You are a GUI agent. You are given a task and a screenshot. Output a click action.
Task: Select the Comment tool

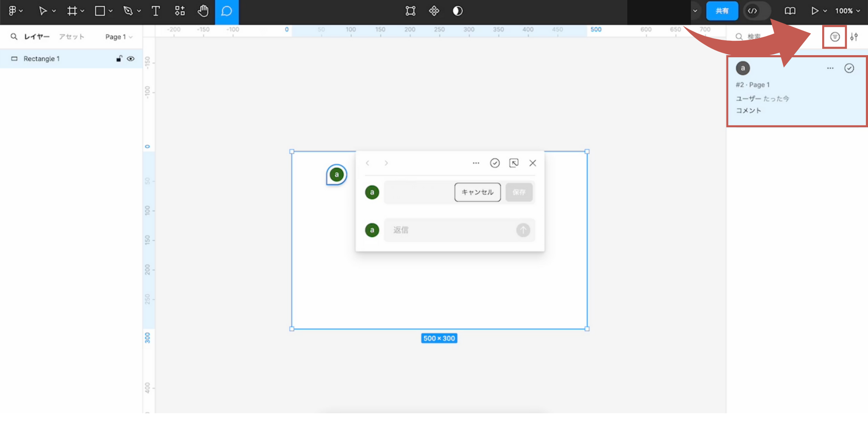[227, 11]
